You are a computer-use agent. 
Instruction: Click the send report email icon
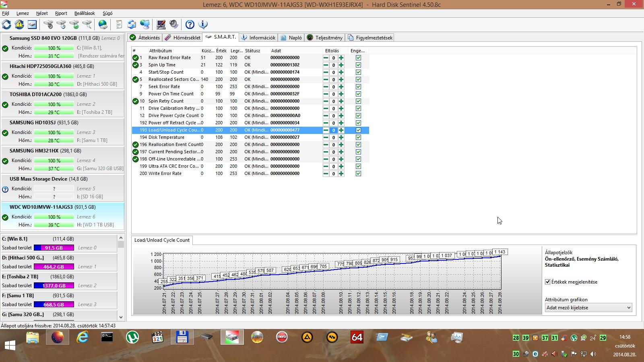[x=132, y=25]
